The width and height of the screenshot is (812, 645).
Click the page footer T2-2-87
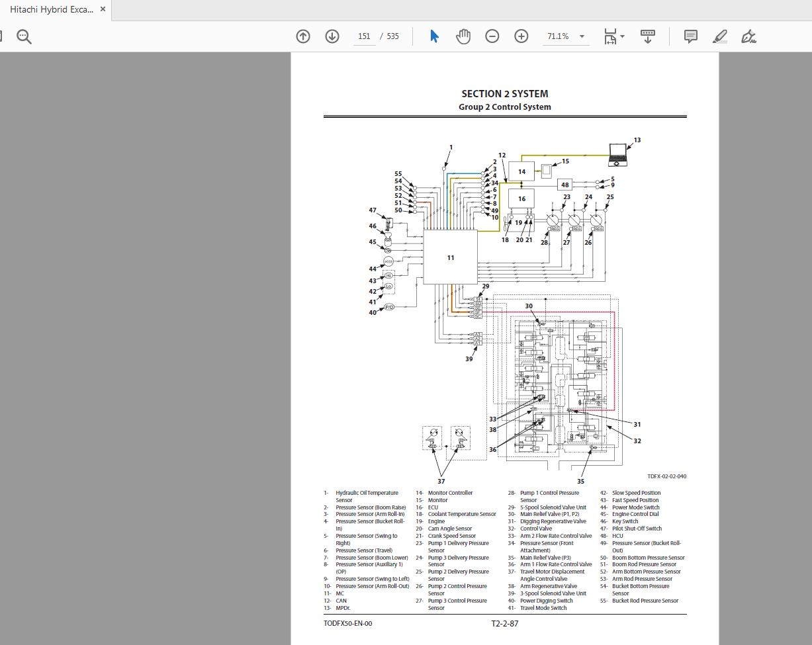pos(505,623)
